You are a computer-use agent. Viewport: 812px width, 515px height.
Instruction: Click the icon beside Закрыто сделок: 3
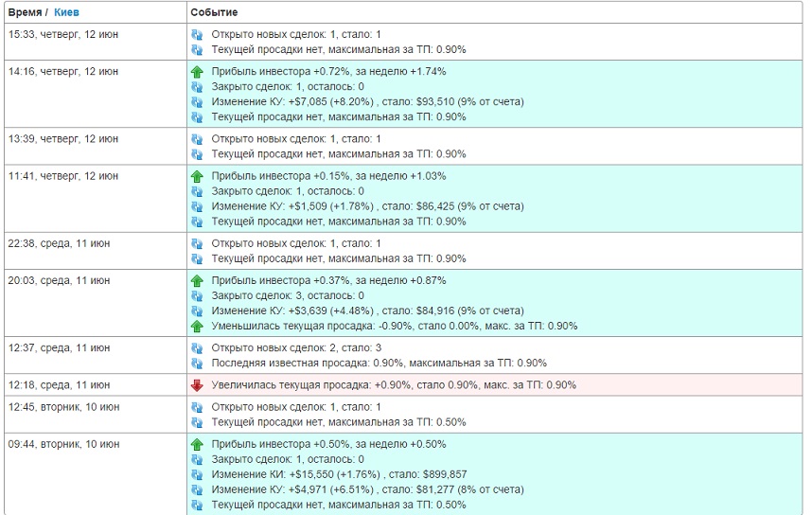coord(197,296)
